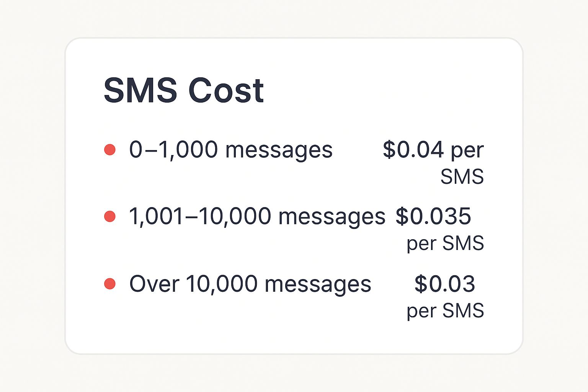This screenshot has width=588, height=392.
Task: Click "messages" in the Over 10,000 row
Action: tap(318, 284)
